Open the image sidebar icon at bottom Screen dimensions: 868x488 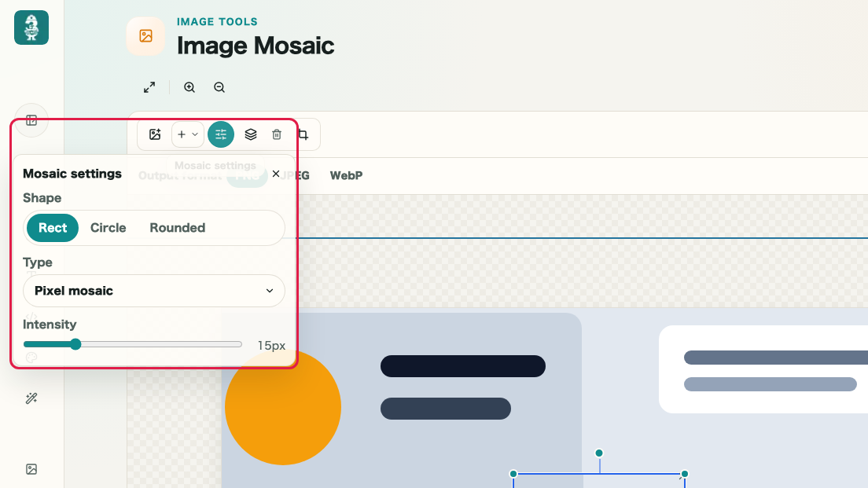(31, 469)
